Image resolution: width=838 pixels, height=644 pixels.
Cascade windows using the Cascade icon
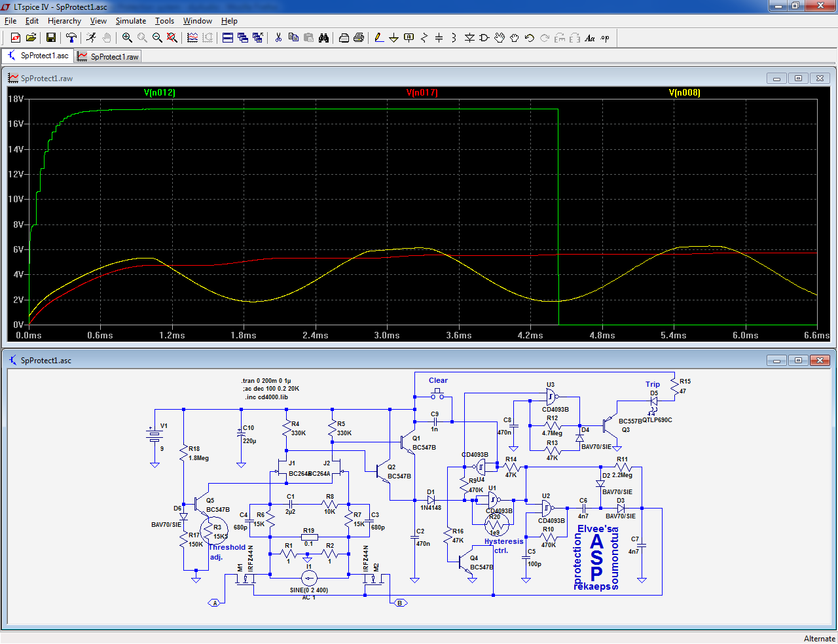tap(243, 38)
